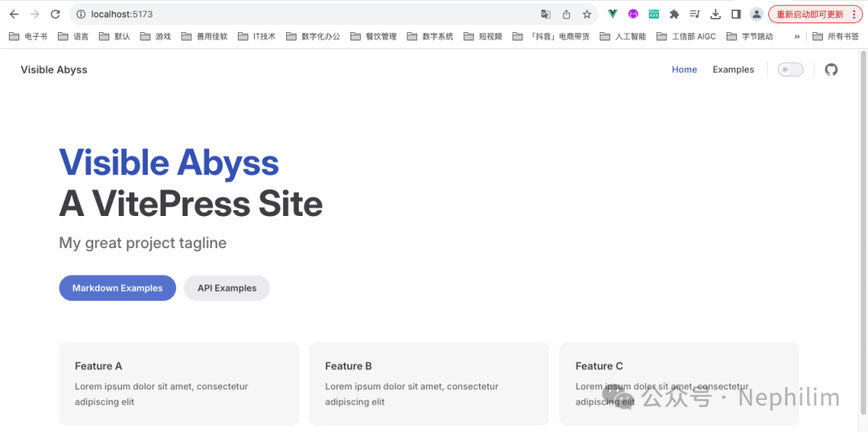Go to the Home nav item
Viewport: 868px width, 432px height.
click(x=684, y=70)
